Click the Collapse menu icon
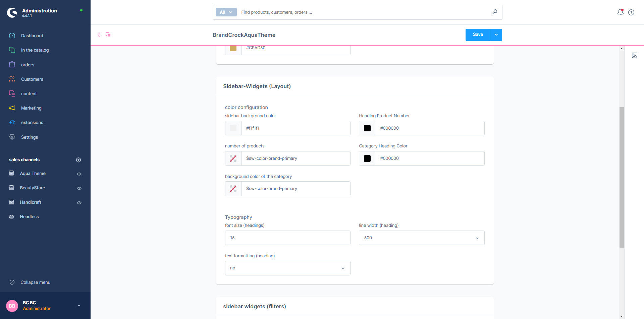Image resolution: width=644 pixels, height=319 pixels. 12,282
